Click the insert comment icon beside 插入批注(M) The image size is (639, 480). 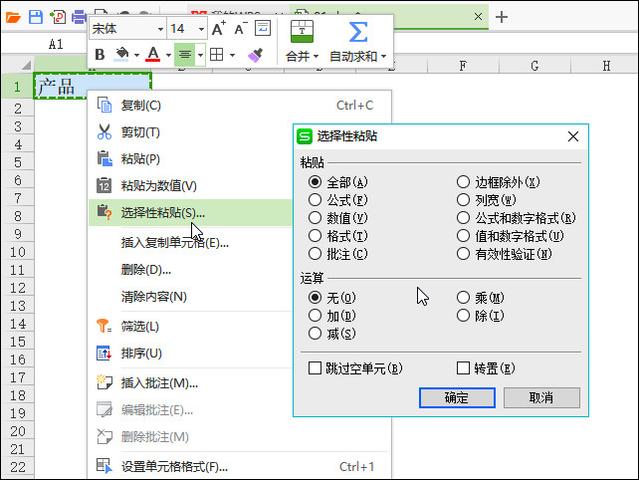pyautogui.click(x=104, y=383)
